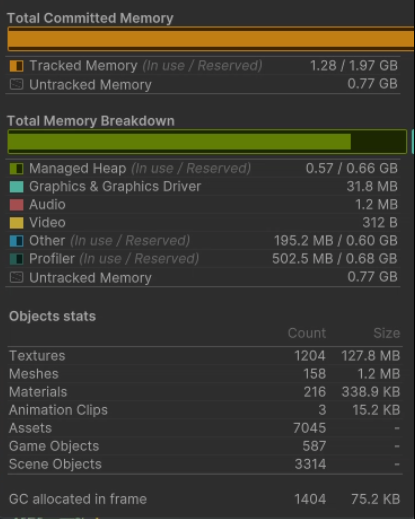This screenshot has height=519, width=415.
Task: Click the GC allocated in frame row
Action: pyautogui.click(x=204, y=499)
